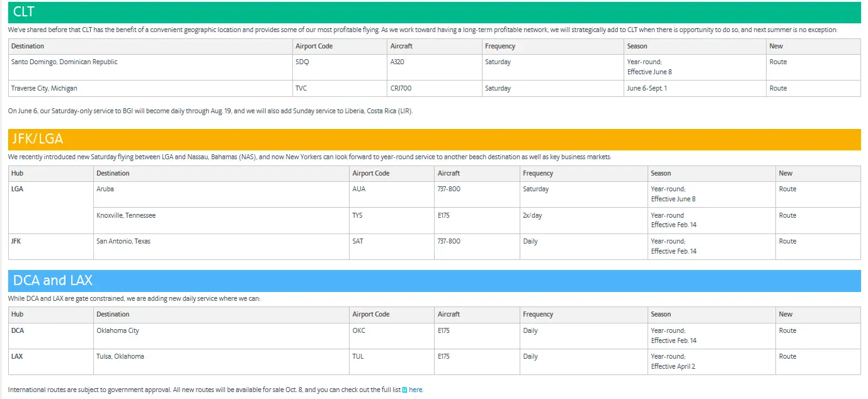The height and width of the screenshot is (399, 868).
Task: Click the CRJ700 aircraft cell
Action: click(401, 89)
